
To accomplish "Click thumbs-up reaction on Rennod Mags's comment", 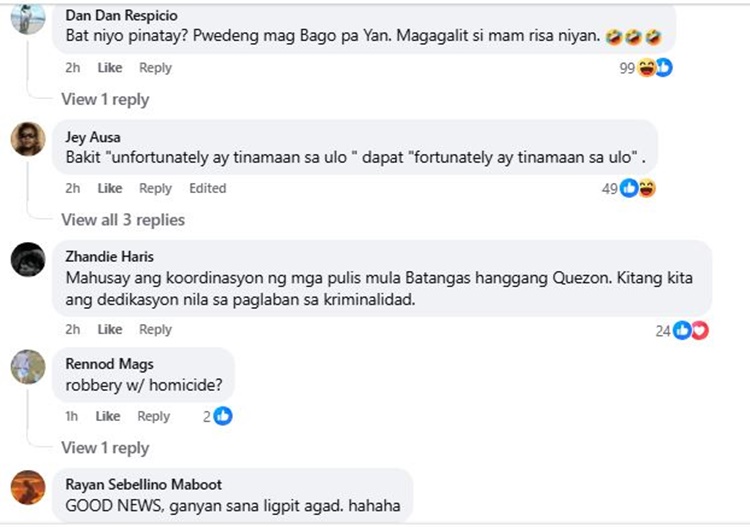I will click(223, 416).
